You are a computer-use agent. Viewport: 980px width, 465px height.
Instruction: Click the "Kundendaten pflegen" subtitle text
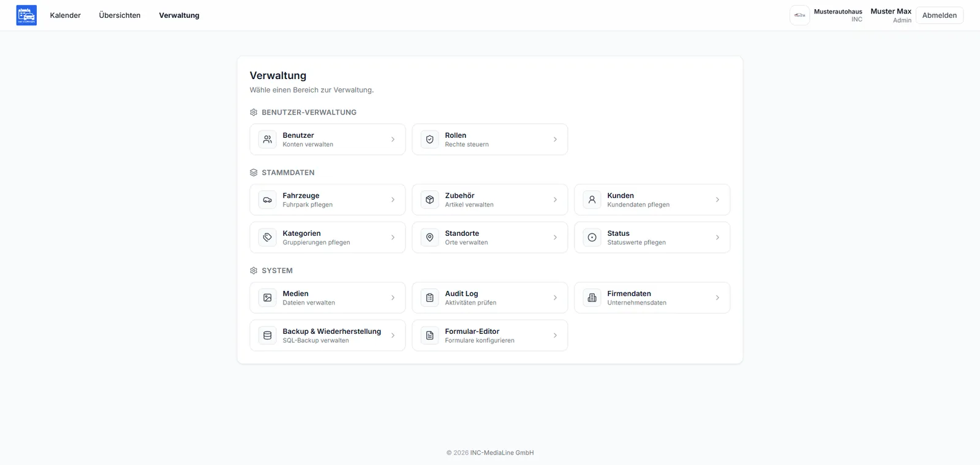click(639, 205)
